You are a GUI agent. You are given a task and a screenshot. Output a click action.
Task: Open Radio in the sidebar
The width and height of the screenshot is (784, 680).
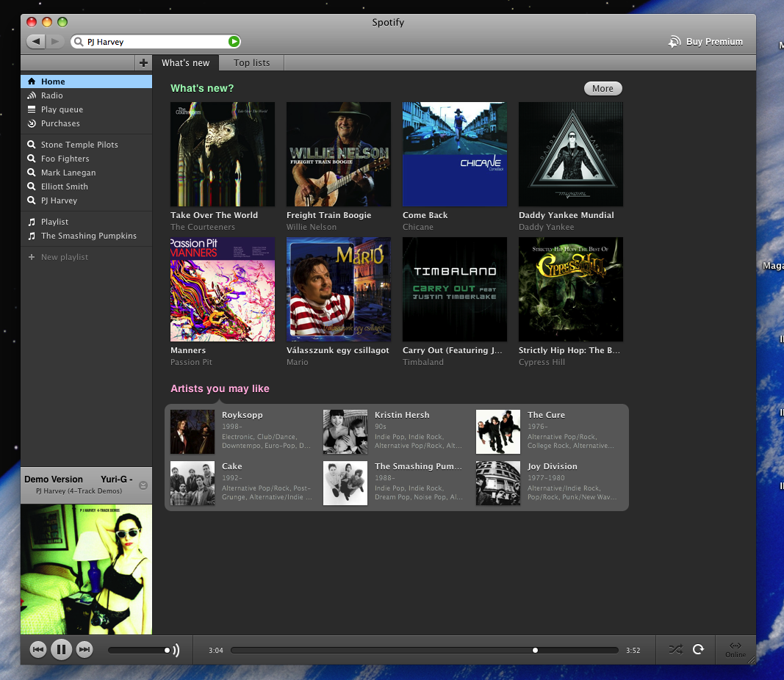(86, 95)
